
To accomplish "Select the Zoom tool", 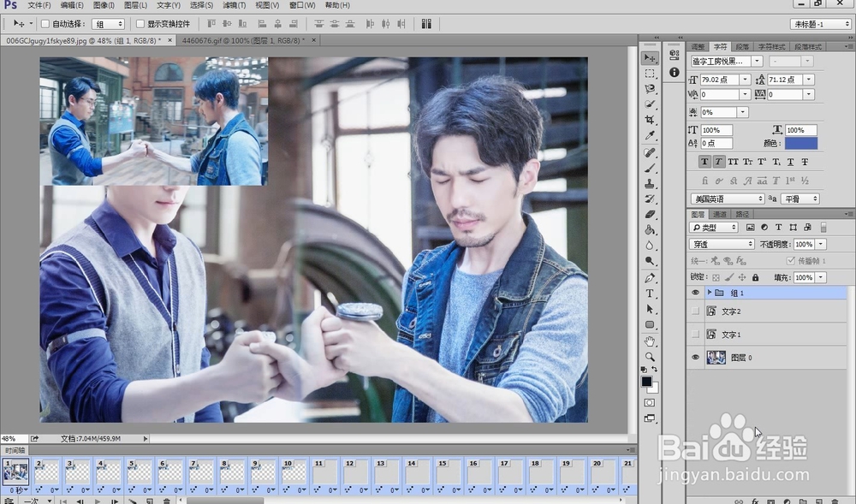I will tap(649, 357).
